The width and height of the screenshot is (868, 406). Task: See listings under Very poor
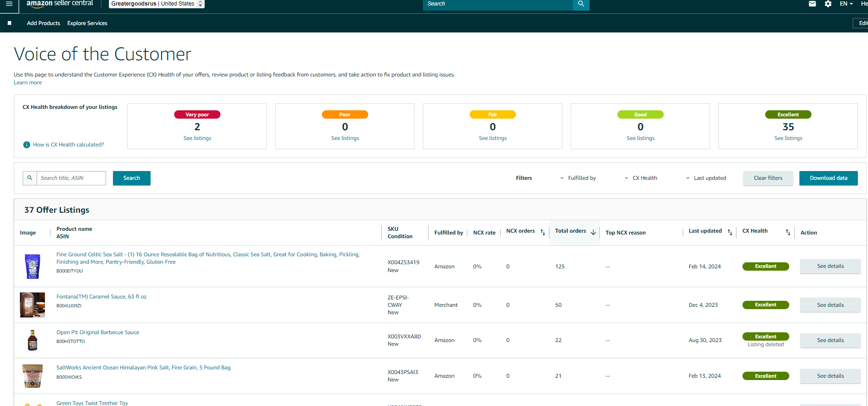click(x=197, y=138)
